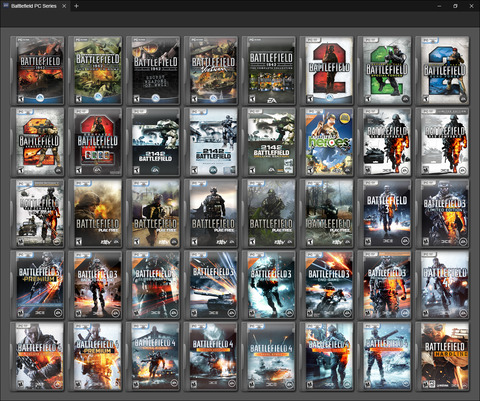This screenshot has width=480, height=401.
Task: Open Battlefield 2 Special Forces green cover
Action: pyautogui.click(x=385, y=70)
